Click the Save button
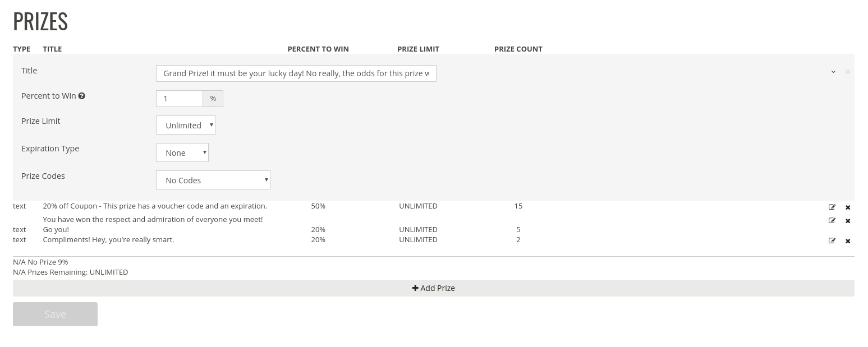Screen dimensions: 868x347 tap(55, 314)
